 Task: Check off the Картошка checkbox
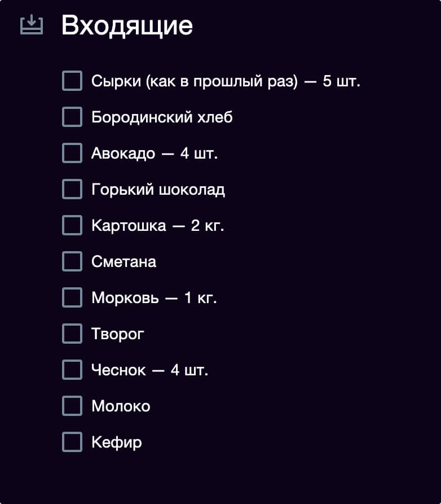point(72,225)
